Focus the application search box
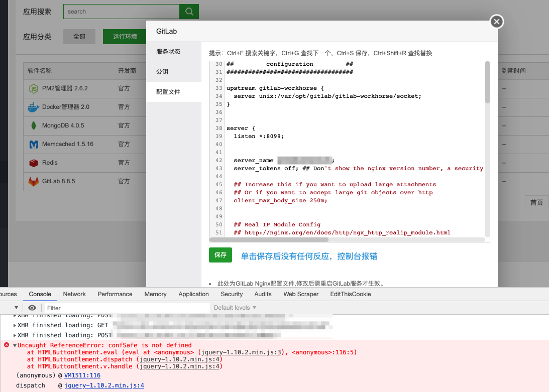The height and width of the screenshot is (392, 549). click(121, 12)
